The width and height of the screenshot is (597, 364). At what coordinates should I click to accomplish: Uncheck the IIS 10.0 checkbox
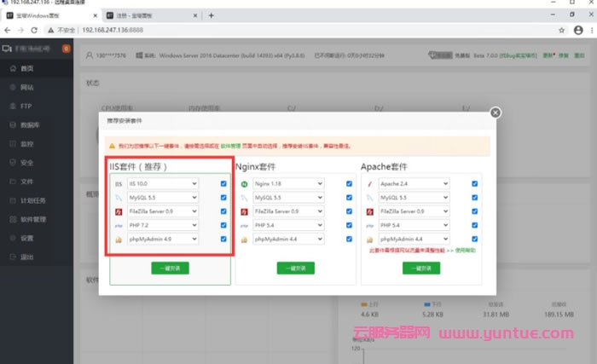click(x=223, y=183)
